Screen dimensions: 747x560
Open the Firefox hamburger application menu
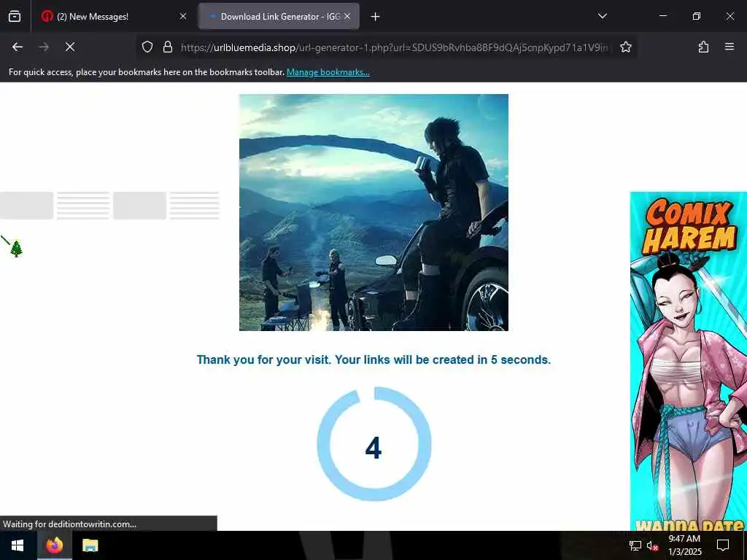[729, 47]
